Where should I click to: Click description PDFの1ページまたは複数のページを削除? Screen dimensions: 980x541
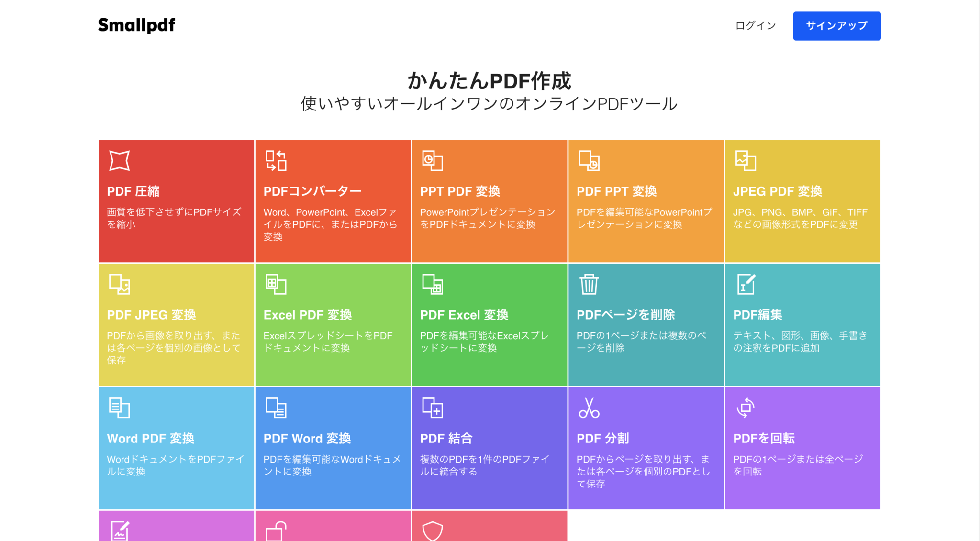[641, 342]
